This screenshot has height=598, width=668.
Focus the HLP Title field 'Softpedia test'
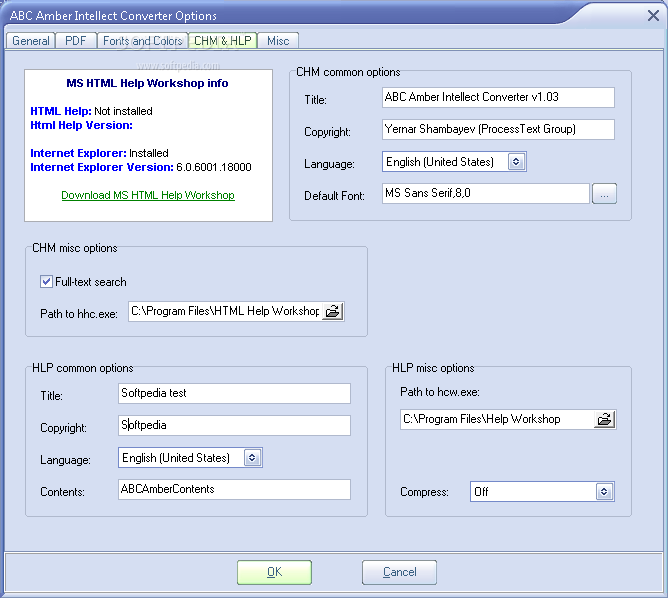(x=234, y=394)
